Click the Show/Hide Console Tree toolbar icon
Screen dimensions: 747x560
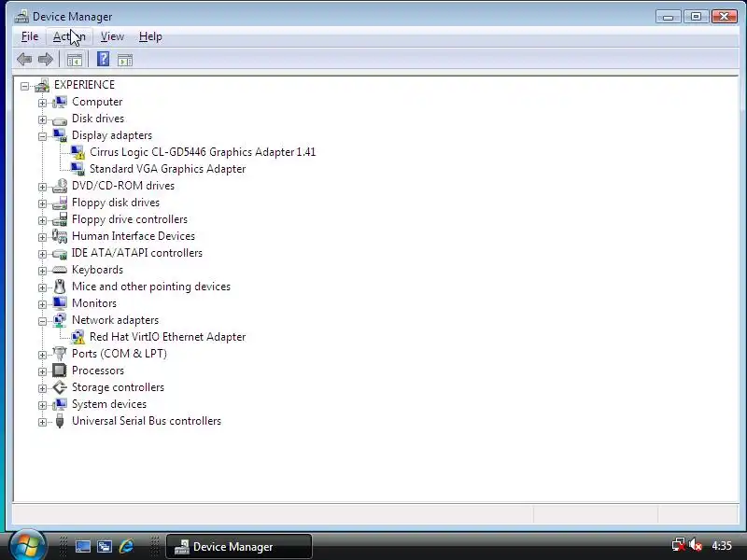click(x=75, y=60)
